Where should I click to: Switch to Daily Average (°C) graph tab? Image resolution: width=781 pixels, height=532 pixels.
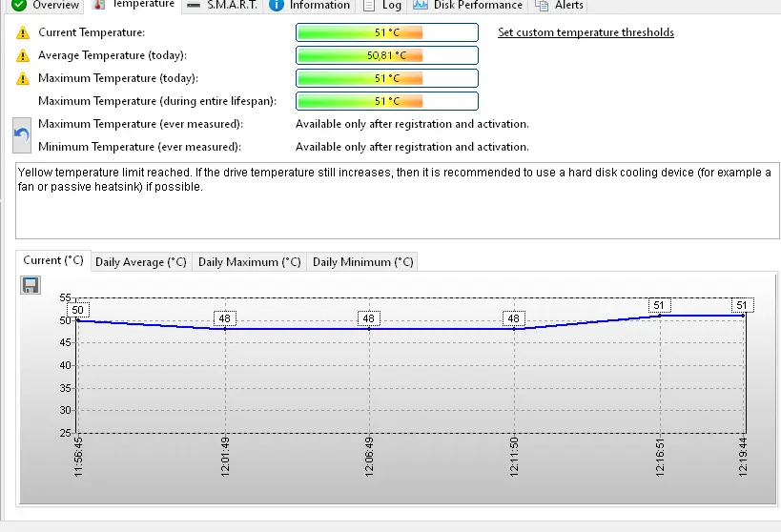tap(141, 262)
